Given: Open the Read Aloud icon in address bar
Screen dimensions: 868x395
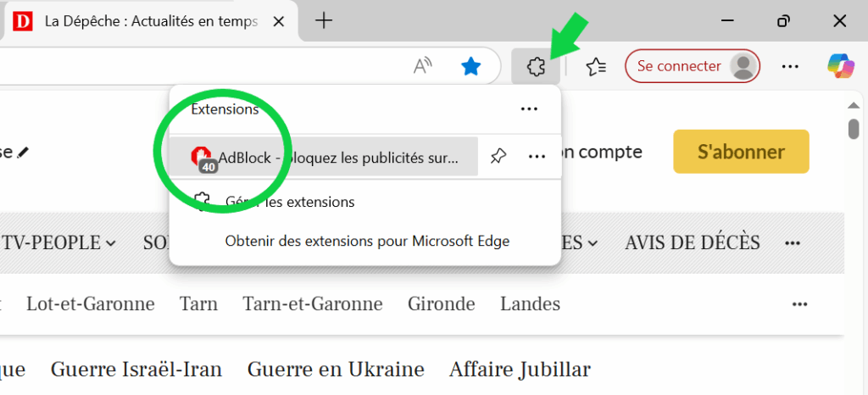Looking at the screenshot, I should 422,66.
